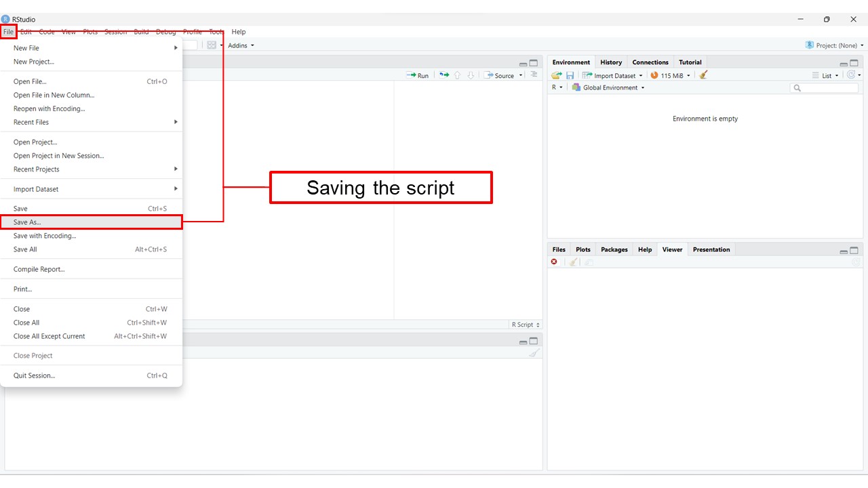Click the Project (None) icon
Screen dimensions: 868x488
[x=810, y=45]
